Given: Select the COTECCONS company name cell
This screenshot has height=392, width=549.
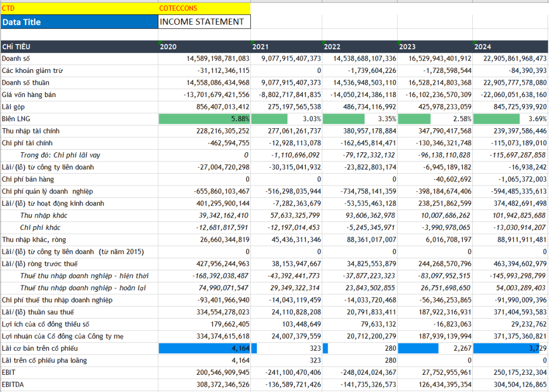Looking at the screenshot, I should (204, 8).
